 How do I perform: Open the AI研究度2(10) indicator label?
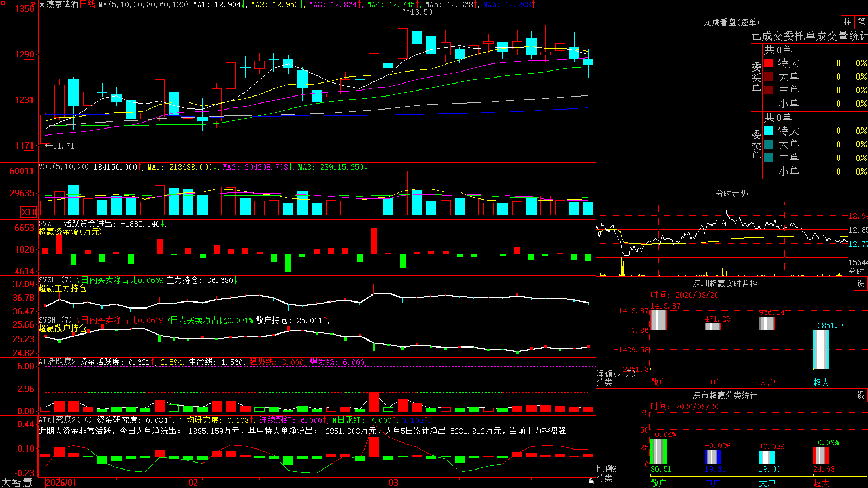coord(65,420)
